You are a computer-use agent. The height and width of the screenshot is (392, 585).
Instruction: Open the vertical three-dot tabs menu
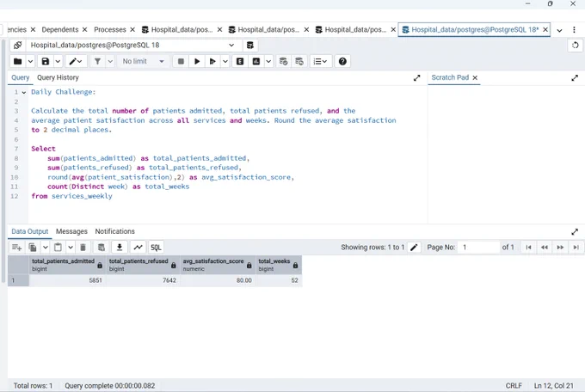[574, 30]
